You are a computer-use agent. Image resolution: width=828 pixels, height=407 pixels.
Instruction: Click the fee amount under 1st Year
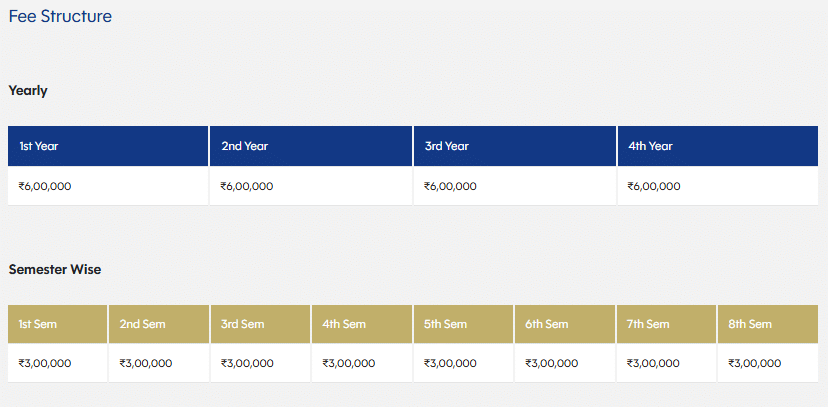(x=44, y=186)
